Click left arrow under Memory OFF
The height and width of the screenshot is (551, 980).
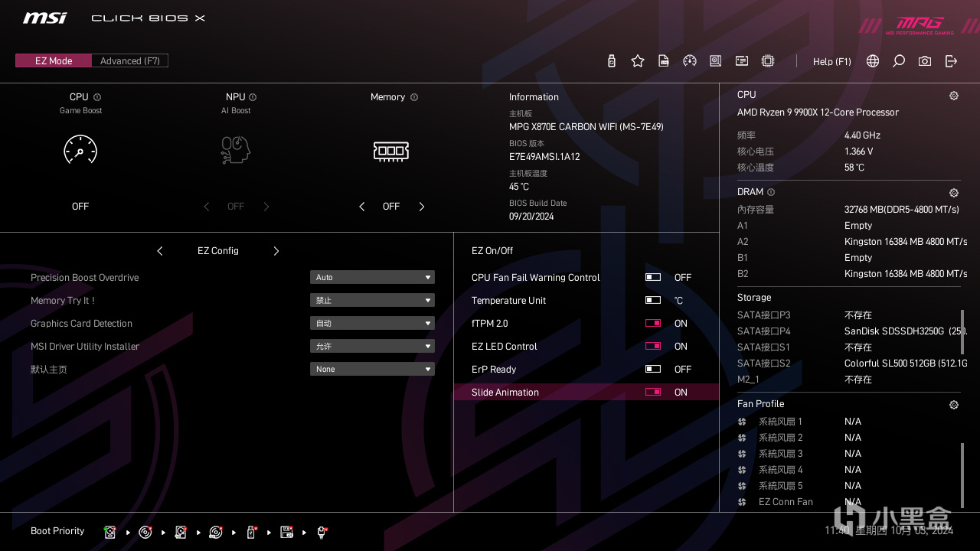pos(362,207)
